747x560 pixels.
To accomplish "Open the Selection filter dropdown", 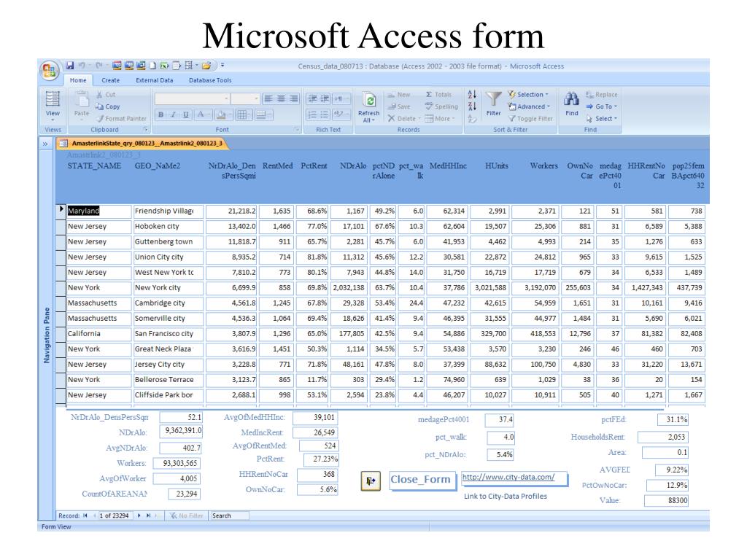I will tap(528, 95).
